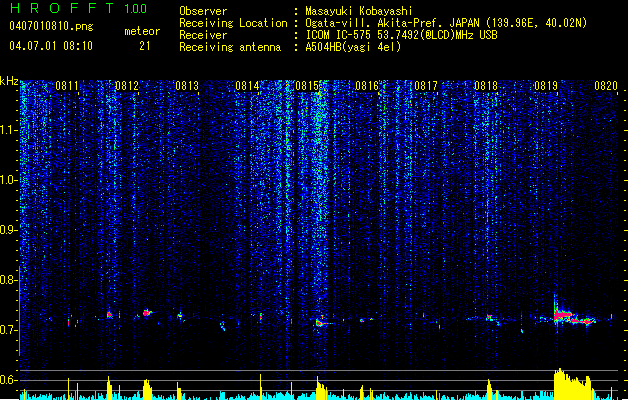Click the 0811 time marker
Screen dimensions: 629x400
67,86
